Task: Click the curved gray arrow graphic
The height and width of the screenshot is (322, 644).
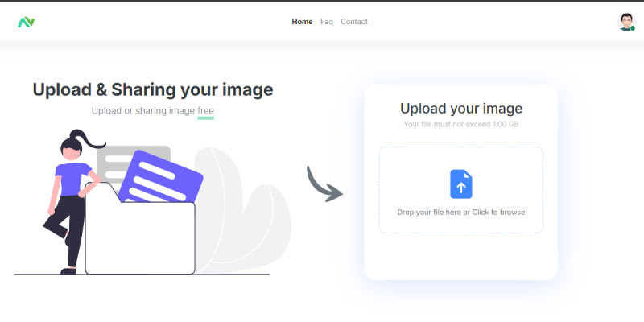Action: 324,184
